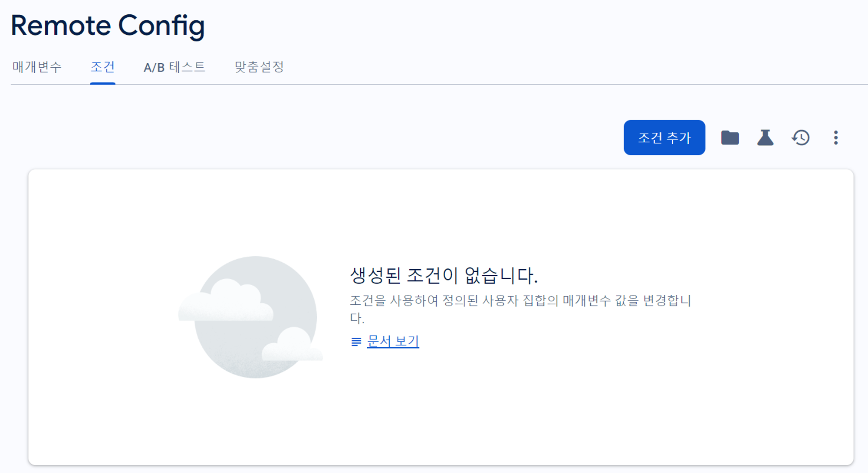868x473 pixels.
Task: Click the Remote Config page title
Action: click(108, 25)
